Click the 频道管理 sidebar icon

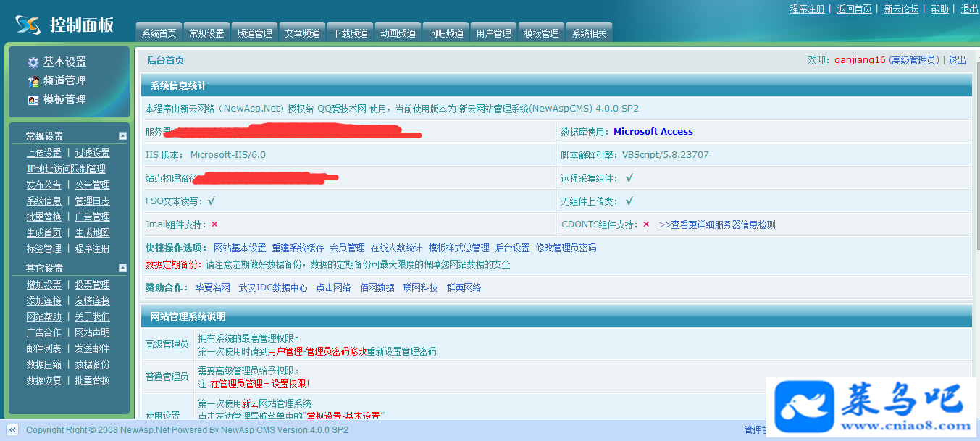pyautogui.click(x=33, y=82)
